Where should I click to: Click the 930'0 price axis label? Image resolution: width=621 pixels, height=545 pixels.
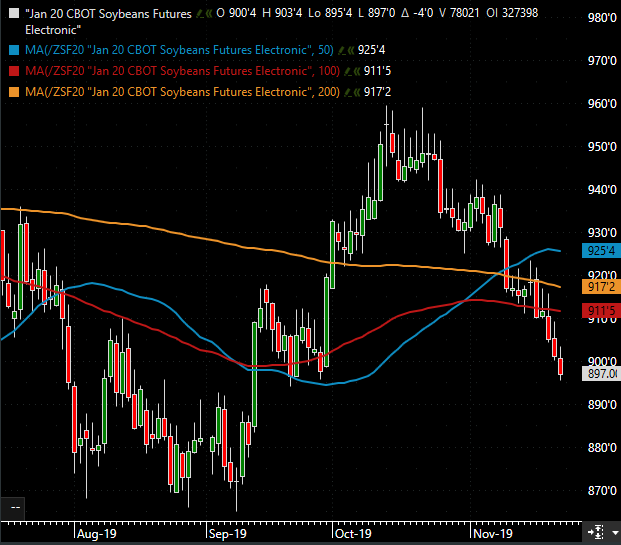click(x=602, y=233)
